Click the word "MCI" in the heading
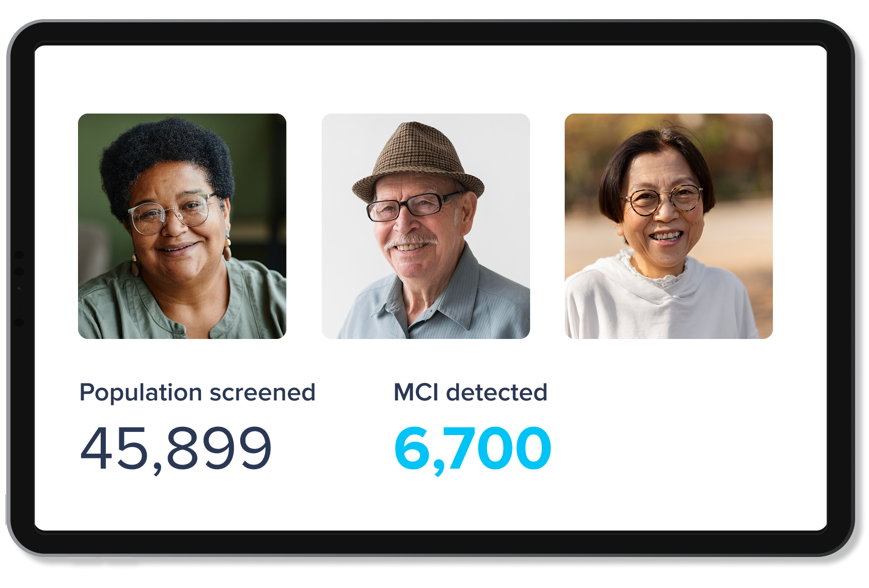 coord(416,393)
